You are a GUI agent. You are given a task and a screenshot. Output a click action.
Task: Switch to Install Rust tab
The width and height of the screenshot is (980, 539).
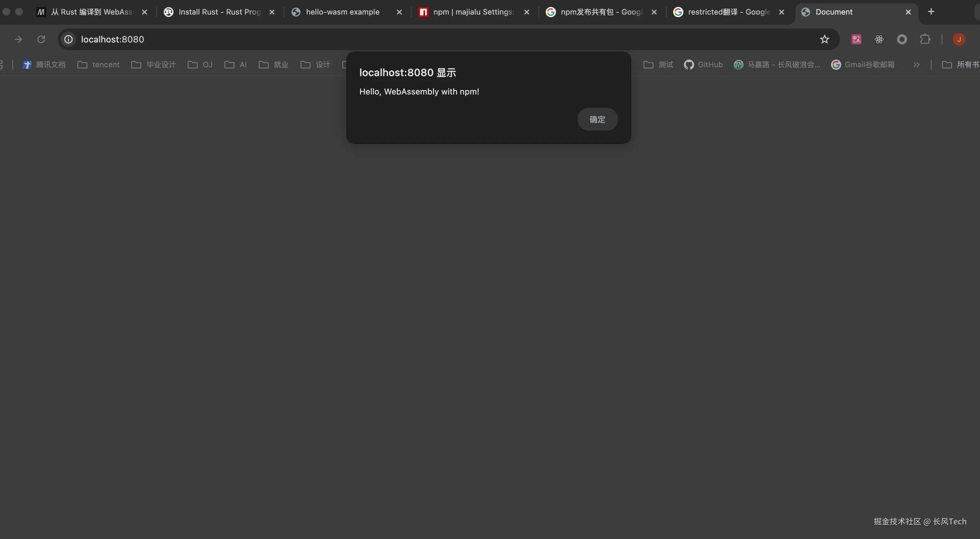[219, 12]
